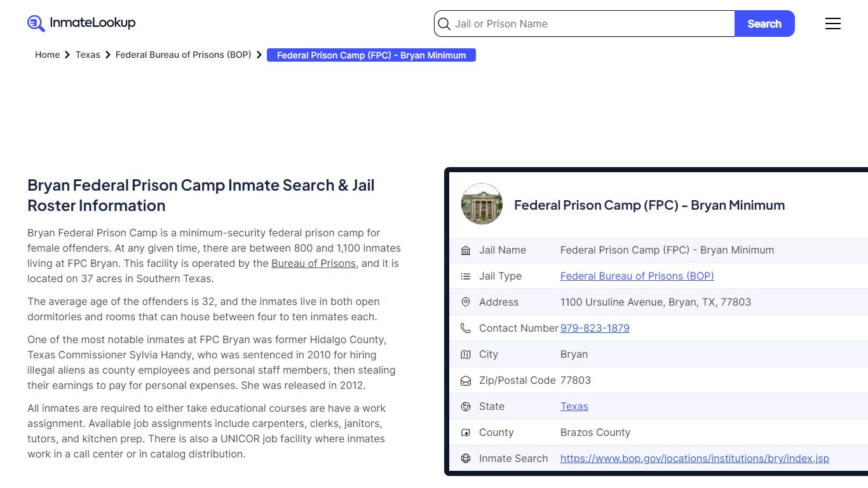This screenshot has height=488, width=868.
Task: Click the Address label
Action: click(x=499, y=302)
